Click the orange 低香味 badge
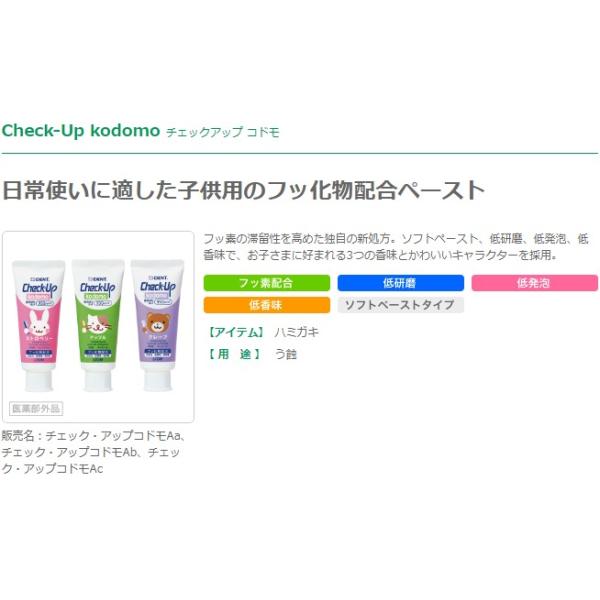Screen dimensions: 600x600 coord(266,305)
